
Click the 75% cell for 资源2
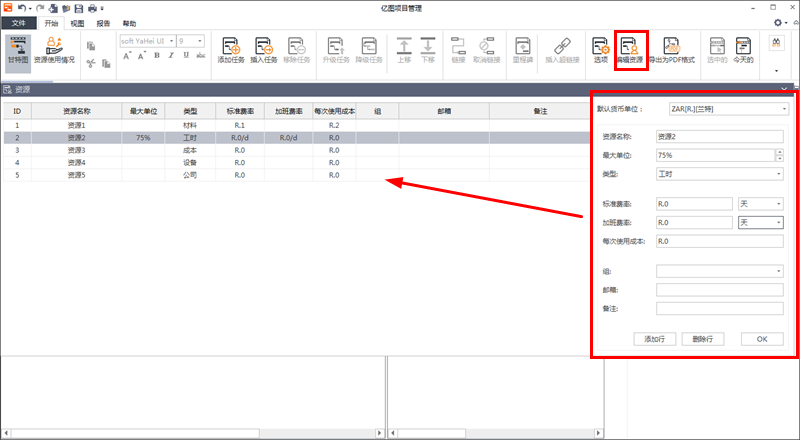click(x=143, y=138)
